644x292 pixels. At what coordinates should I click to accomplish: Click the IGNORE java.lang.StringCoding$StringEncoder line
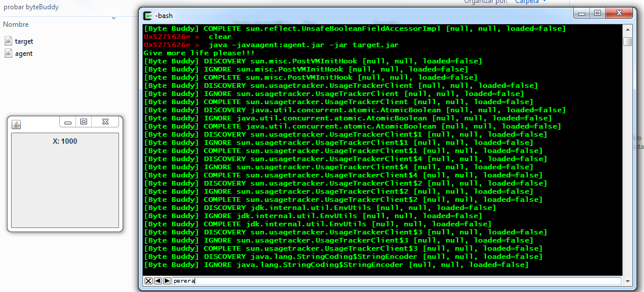click(336, 265)
